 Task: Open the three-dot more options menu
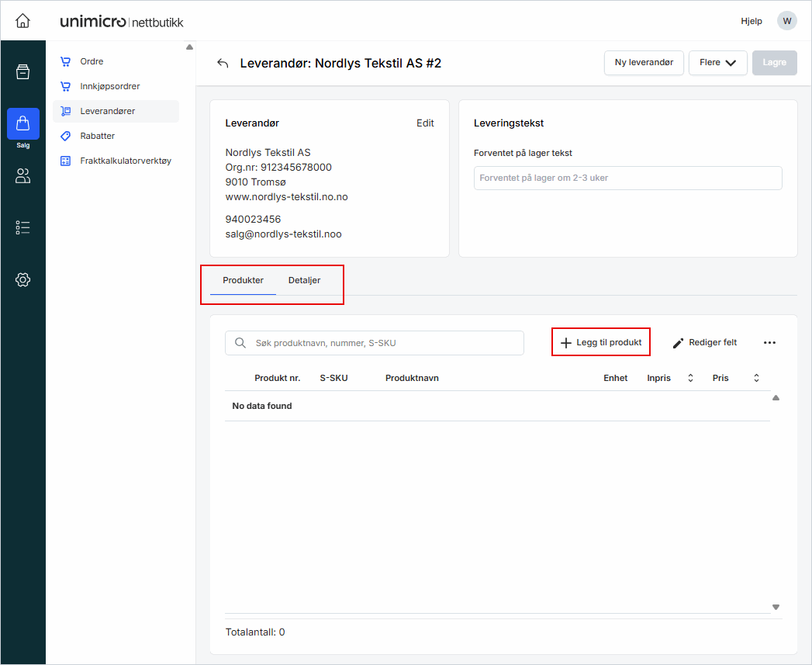pos(769,342)
